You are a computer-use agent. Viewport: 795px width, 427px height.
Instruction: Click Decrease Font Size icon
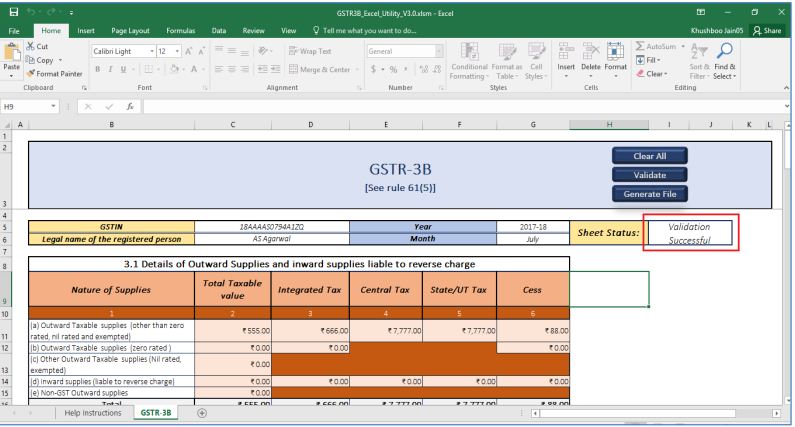(x=202, y=51)
